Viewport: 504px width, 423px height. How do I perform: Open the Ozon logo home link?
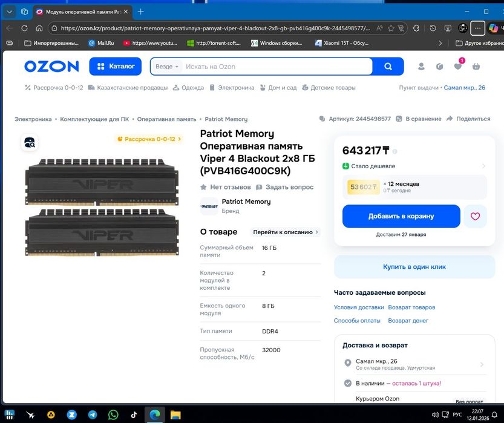51,67
